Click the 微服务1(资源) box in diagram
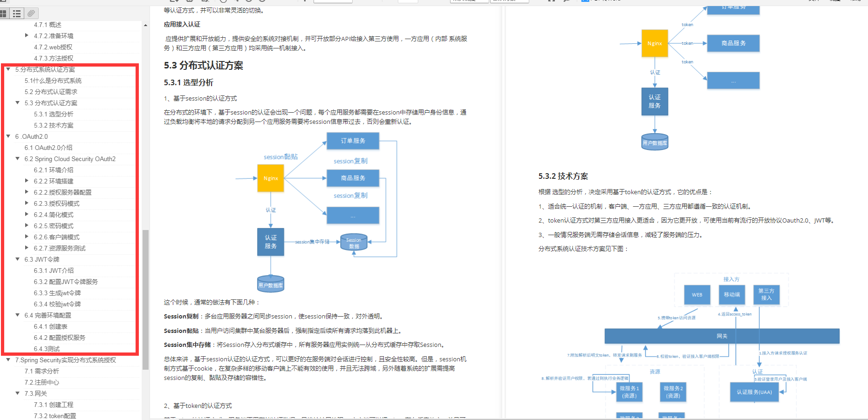 tap(629, 392)
